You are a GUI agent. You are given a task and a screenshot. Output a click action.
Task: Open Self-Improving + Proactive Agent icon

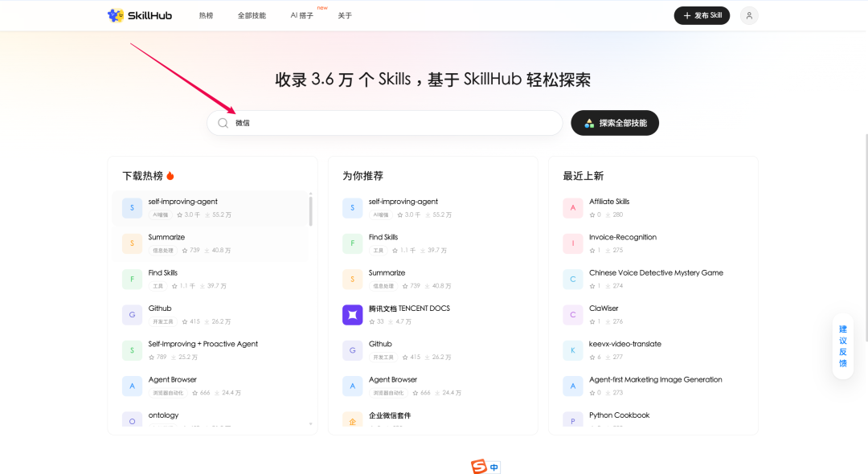pyautogui.click(x=132, y=350)
